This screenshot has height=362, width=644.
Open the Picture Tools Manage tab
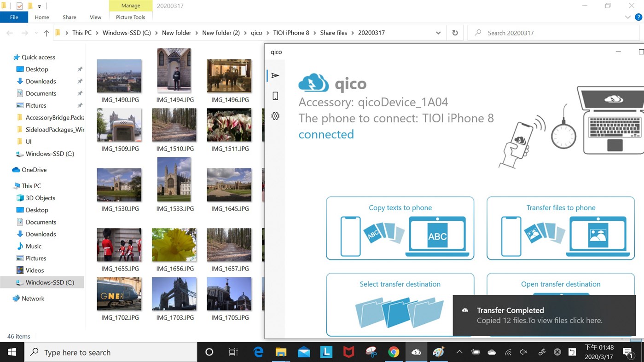pos(130,6)
